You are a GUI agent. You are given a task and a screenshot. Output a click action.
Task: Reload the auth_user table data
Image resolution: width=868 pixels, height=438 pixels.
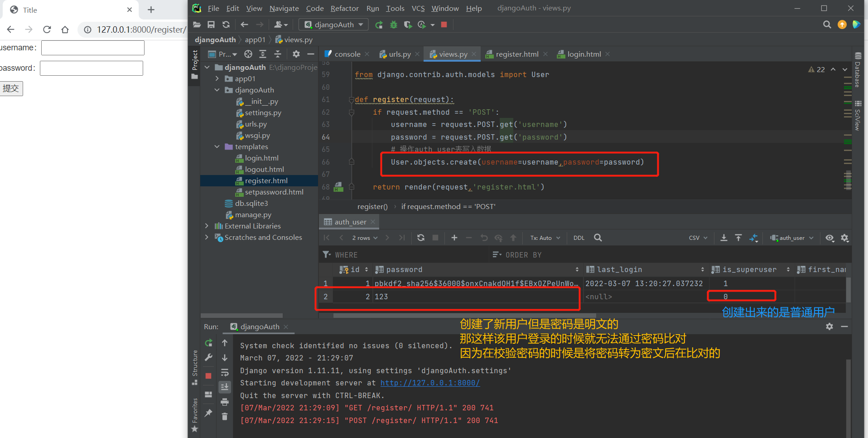point(421,238)
